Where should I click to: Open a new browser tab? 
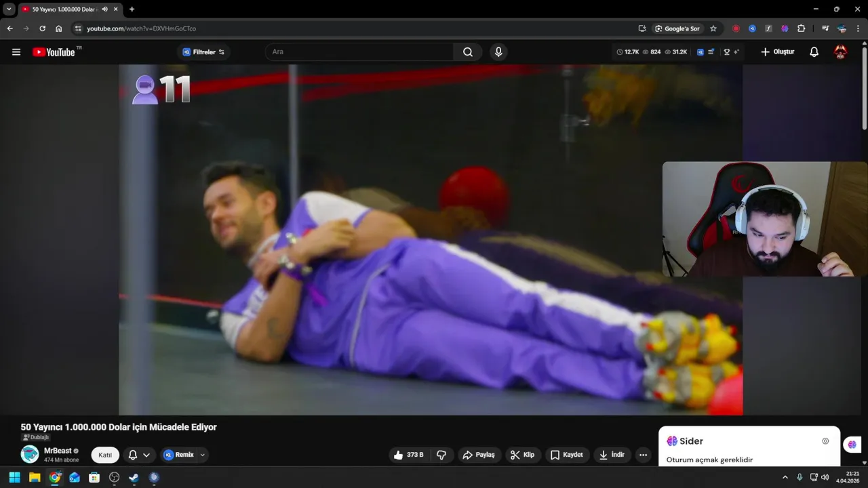point(132,9)
